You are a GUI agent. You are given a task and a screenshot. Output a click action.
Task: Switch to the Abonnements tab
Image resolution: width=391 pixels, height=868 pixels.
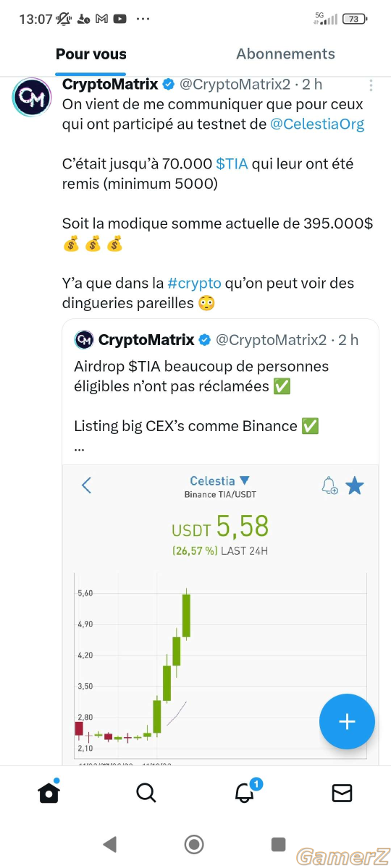coord(285,54)
